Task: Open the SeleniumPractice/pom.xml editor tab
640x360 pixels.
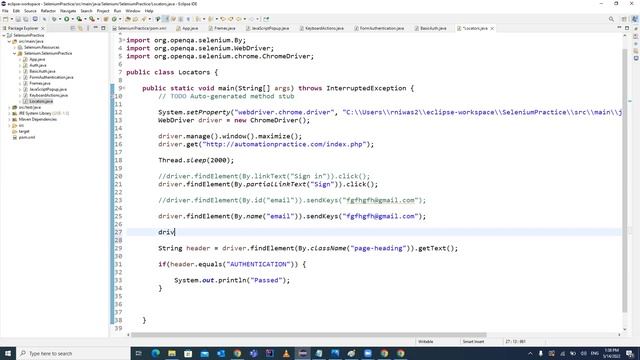Action: tap(140, 29)
